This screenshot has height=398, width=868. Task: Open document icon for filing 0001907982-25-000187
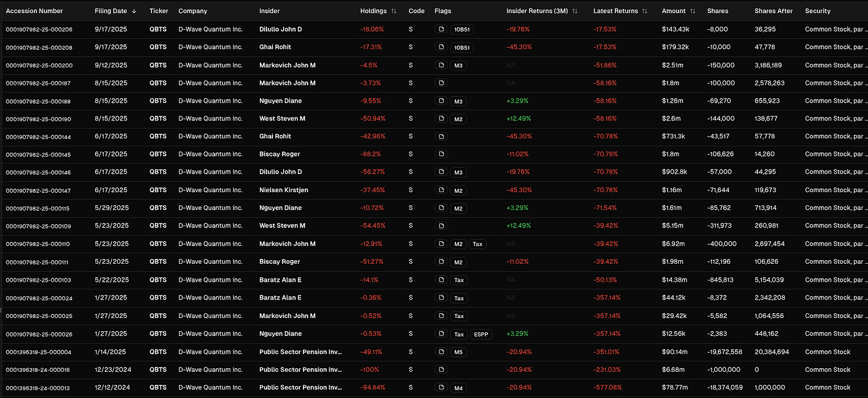click(x=441, y=83)
